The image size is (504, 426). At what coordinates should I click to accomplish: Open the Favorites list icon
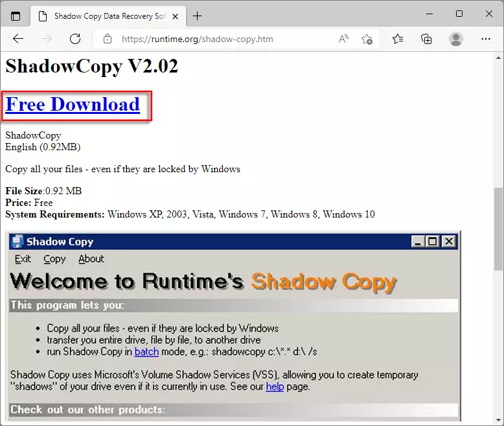(x=398, y=39)
